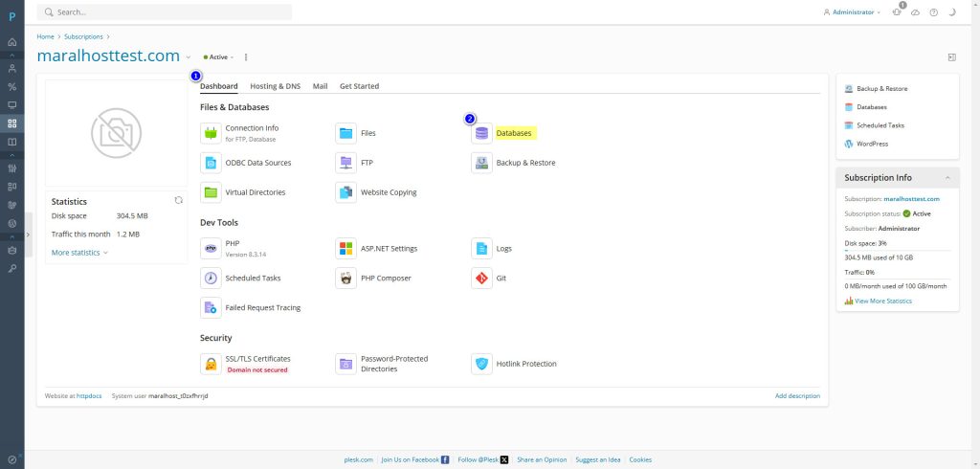Open the Administrator account dropdown
The height and width of the screenshot is (469, 980).
[852, 11]
